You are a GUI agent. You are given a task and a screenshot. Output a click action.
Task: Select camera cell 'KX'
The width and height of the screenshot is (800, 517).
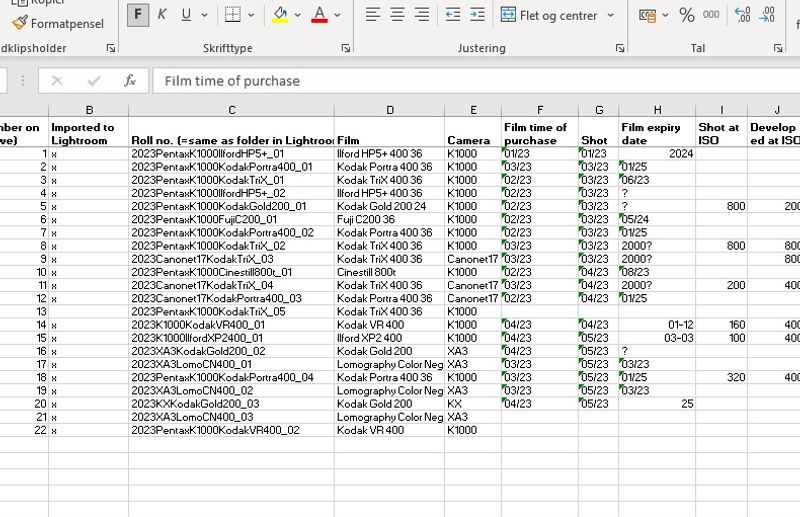point(473,404)
